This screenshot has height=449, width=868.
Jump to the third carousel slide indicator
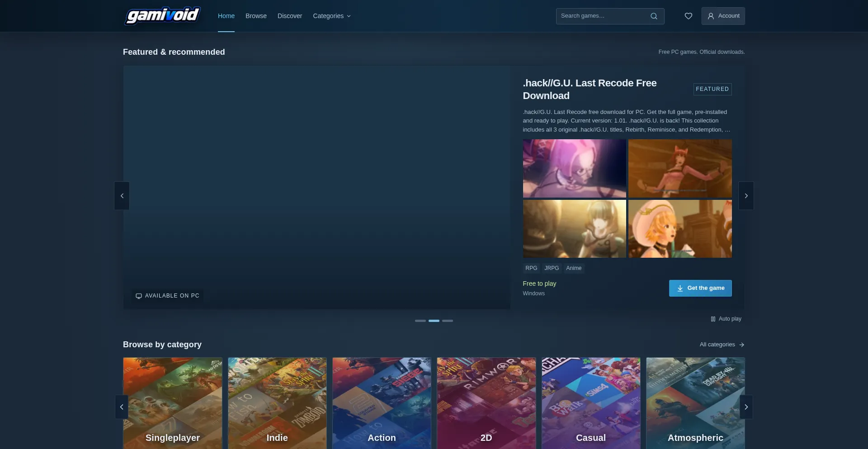pos(448,321)
